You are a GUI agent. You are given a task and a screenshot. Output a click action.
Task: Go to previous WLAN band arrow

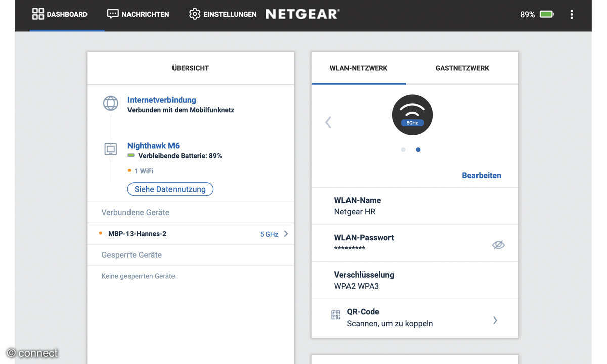click(328, 122)
